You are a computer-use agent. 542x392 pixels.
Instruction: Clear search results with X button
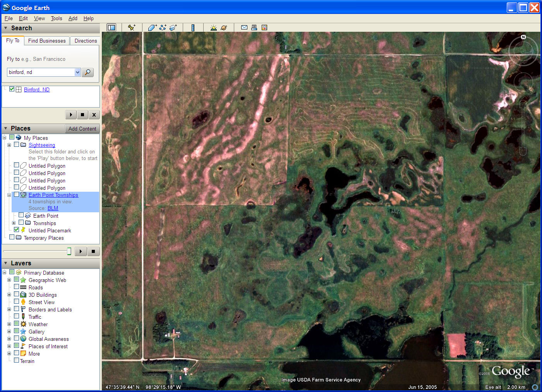[x=94, y=115]
